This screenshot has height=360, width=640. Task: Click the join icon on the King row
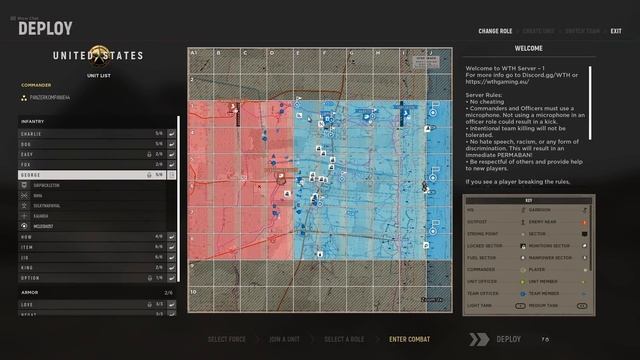[x=172, y=268]
